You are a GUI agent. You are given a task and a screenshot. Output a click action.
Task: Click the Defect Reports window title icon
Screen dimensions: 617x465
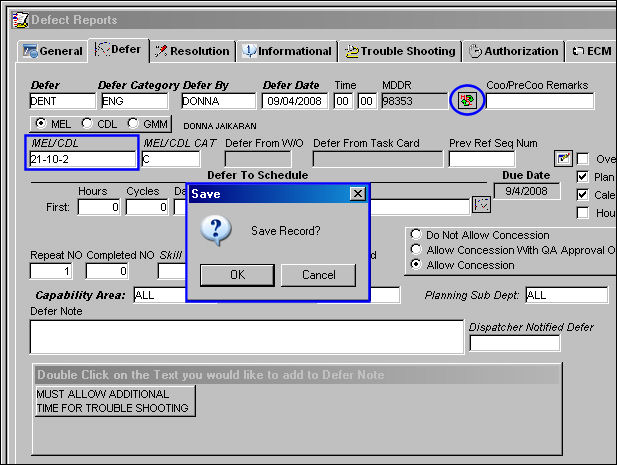coord(20,20)
